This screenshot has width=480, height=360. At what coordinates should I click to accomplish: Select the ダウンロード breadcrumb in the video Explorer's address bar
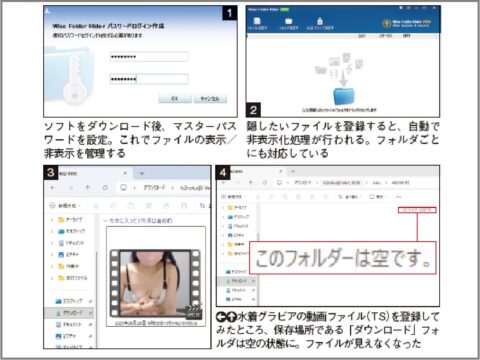[154, 188]
